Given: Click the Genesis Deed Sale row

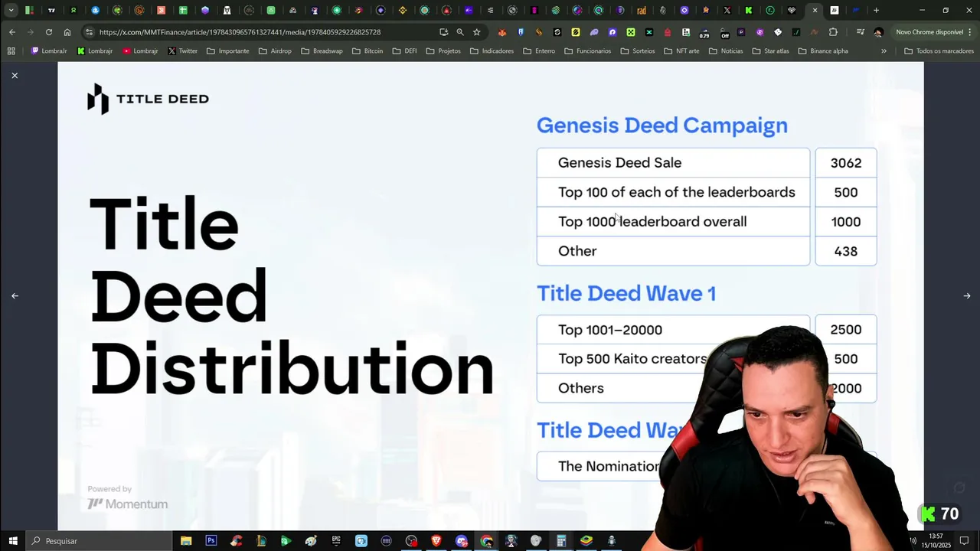Looking at the screenshot, I should click(x=673, y=162).
